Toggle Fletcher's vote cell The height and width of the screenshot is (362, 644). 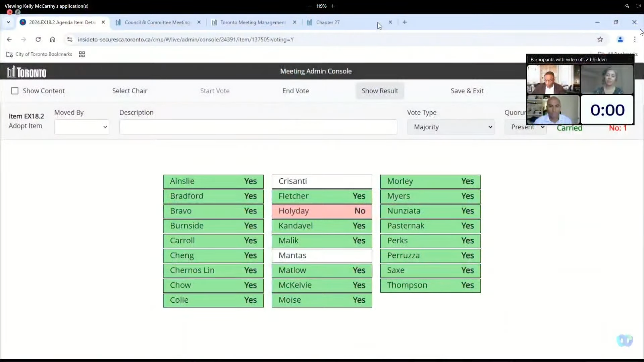pyautogui.click(x=322, y=196)
